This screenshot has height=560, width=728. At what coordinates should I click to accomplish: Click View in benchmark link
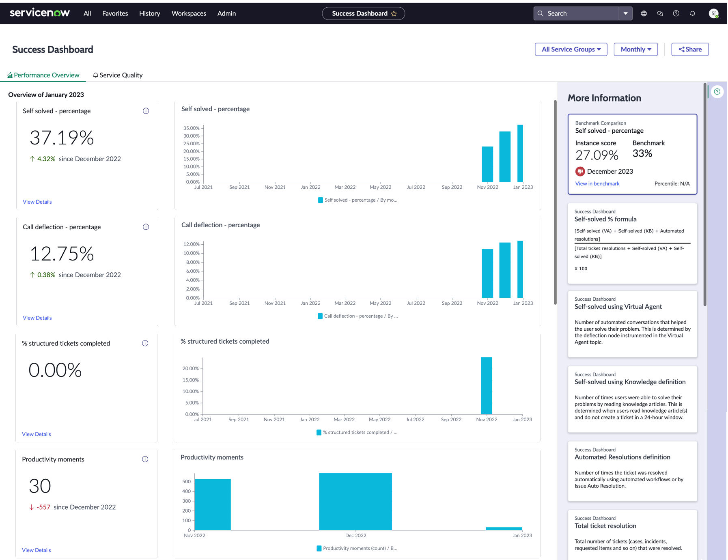click(597, 183)
